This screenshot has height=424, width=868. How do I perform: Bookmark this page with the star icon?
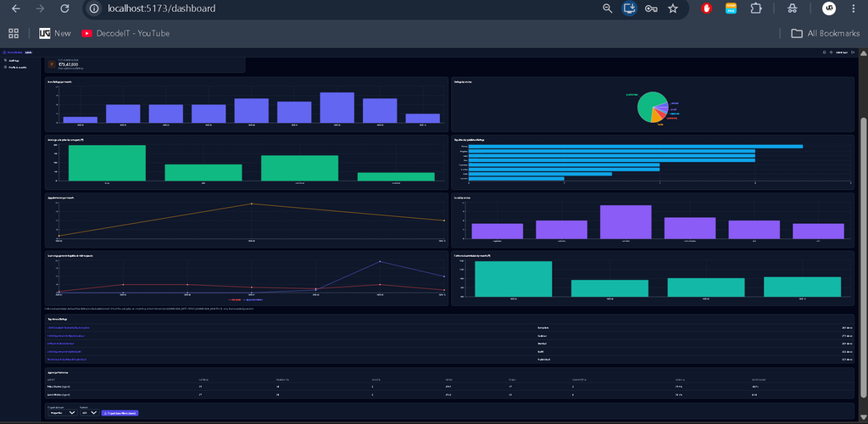(x=672, y=8)
